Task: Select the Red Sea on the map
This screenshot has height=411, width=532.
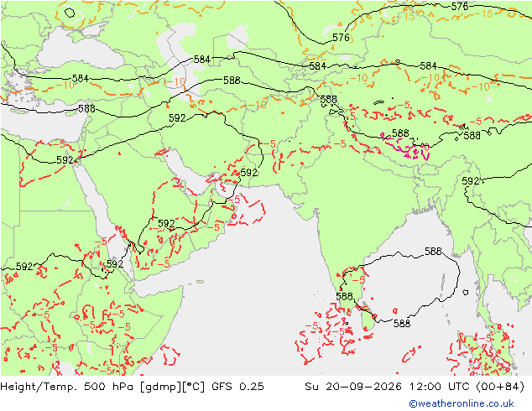Action: pos(102,211)
